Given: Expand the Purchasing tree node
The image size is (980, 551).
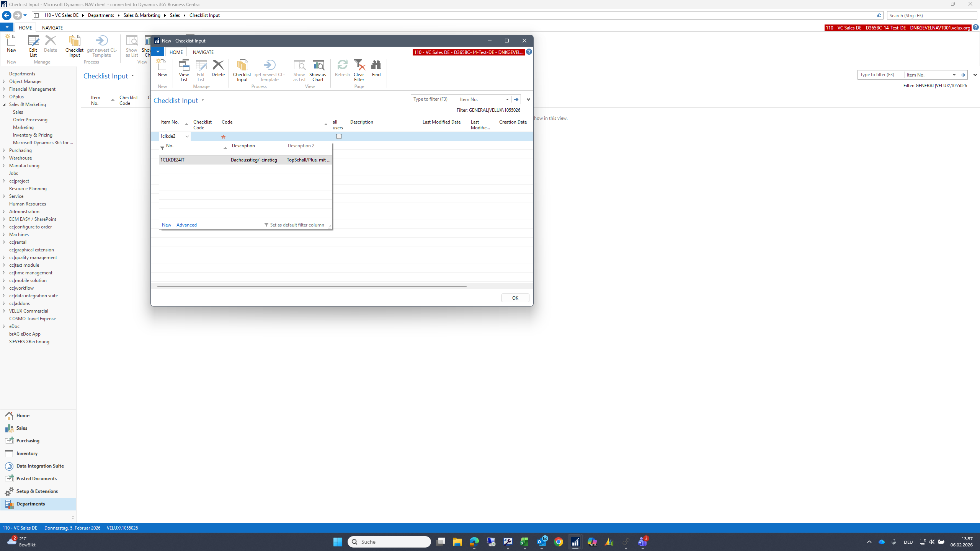Looking at the screenshot, I should (4, 150).
